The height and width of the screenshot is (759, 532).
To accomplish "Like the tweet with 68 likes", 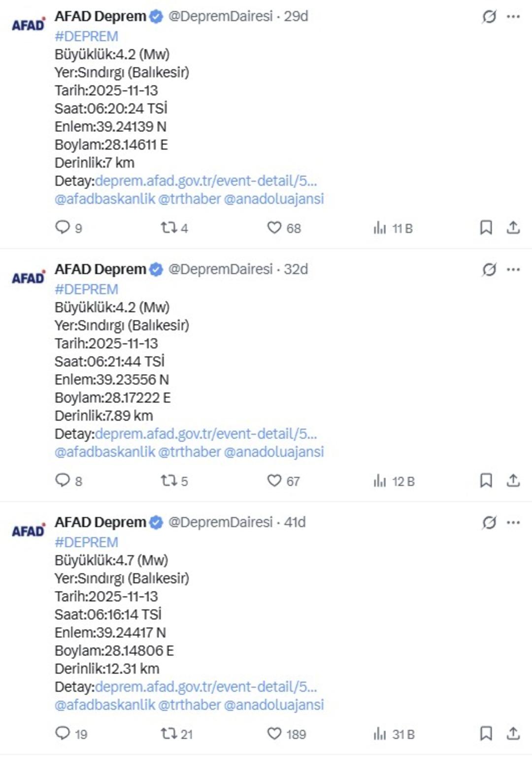I will [274, 228].
